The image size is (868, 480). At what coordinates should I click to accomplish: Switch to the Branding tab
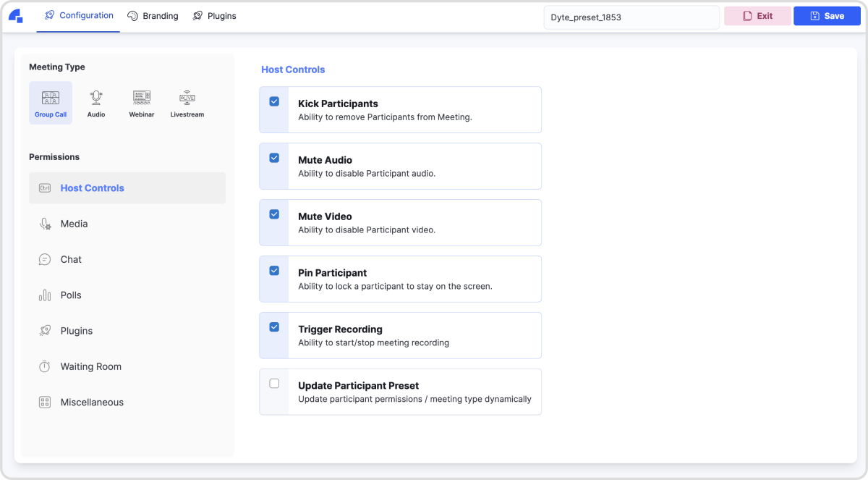(x=153, y=16)
